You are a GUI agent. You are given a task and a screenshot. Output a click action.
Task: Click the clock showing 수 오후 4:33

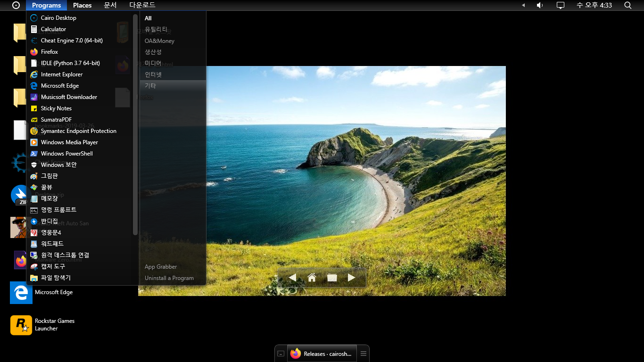pyautogui.click(x=594, y=5)
